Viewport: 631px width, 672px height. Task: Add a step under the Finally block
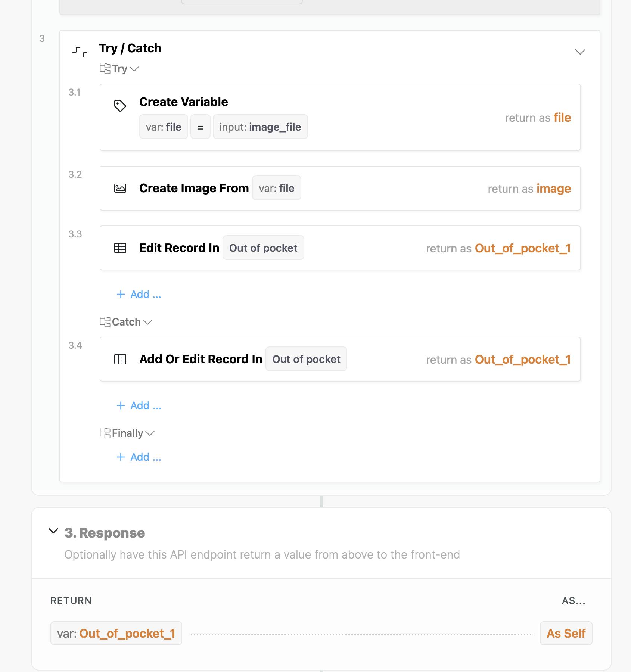click(139, 457)
